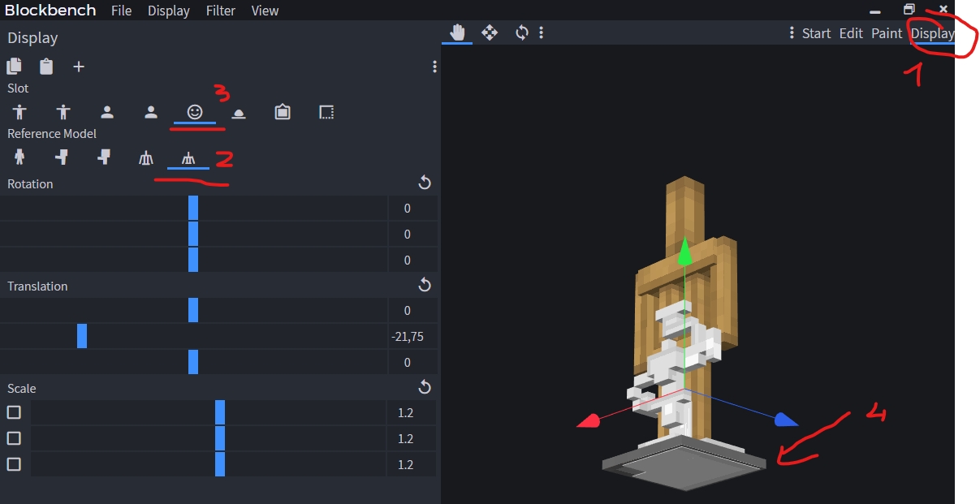This screenshot has width=980, height=504.
Task: Open the Filter menu
Action: click(x=221, y=11)
